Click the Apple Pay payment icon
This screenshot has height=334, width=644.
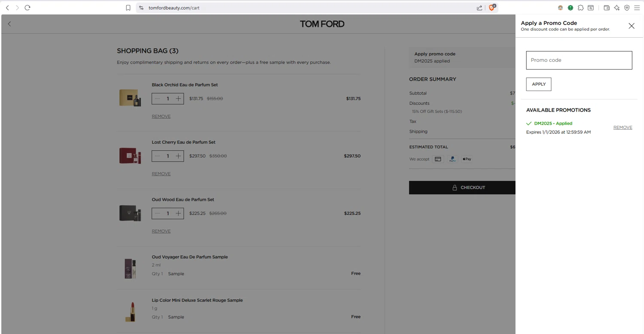click(467, 159)
